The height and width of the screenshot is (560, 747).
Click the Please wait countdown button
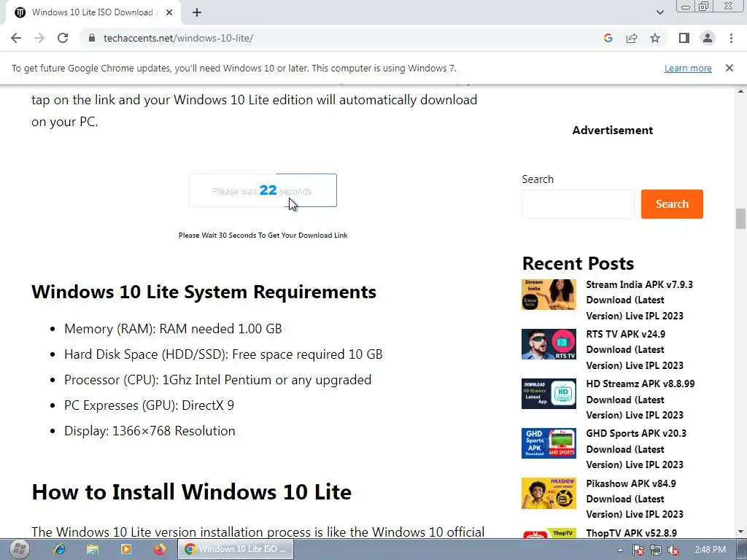[263, 190]
